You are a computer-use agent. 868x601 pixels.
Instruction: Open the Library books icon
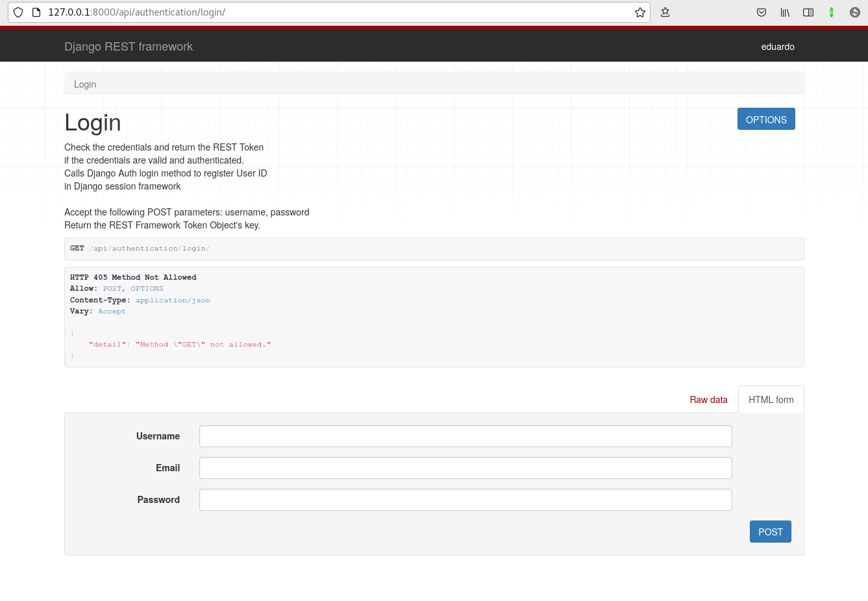(785, 12)
